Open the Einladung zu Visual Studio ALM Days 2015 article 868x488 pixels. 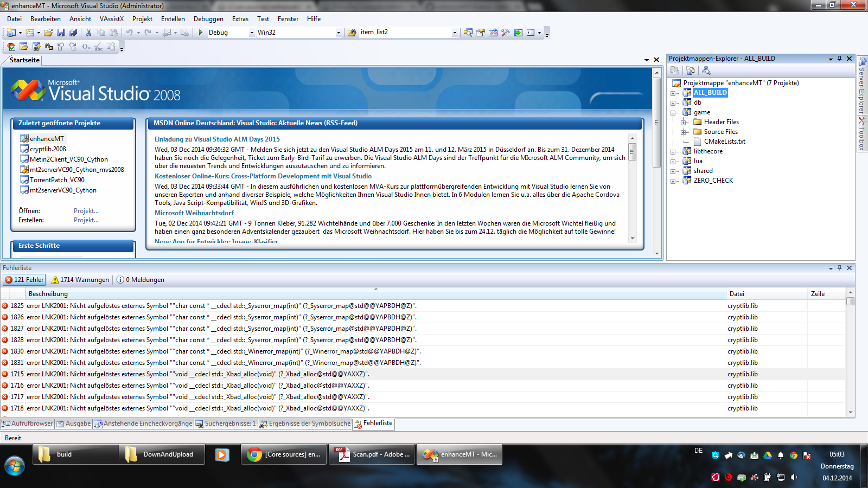tap(217, 139)
